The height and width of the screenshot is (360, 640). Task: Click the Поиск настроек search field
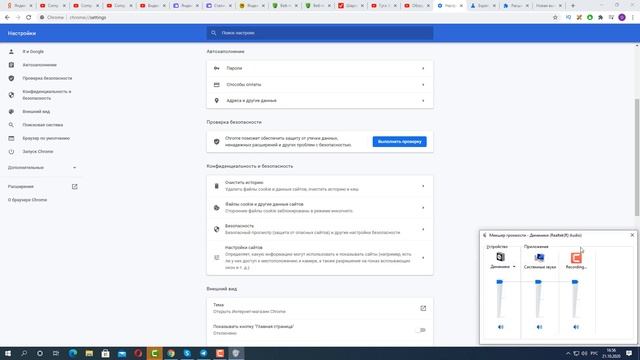320,33
